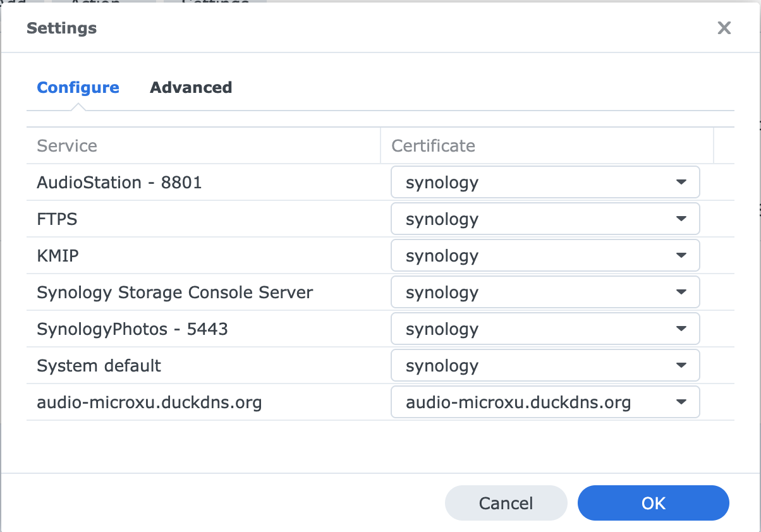Expand the FTPS certificate dropdown
This screenshot has width=761, height=532.
click(x=545, y=219)
